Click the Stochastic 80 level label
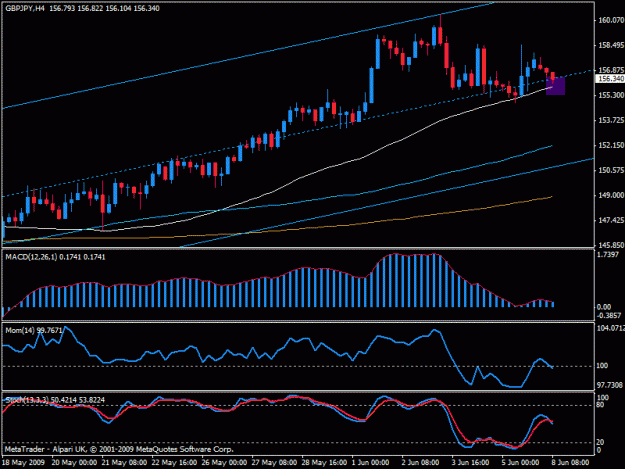Image resolution: width=625 pixels, height=469 pixels. point(600,405)
